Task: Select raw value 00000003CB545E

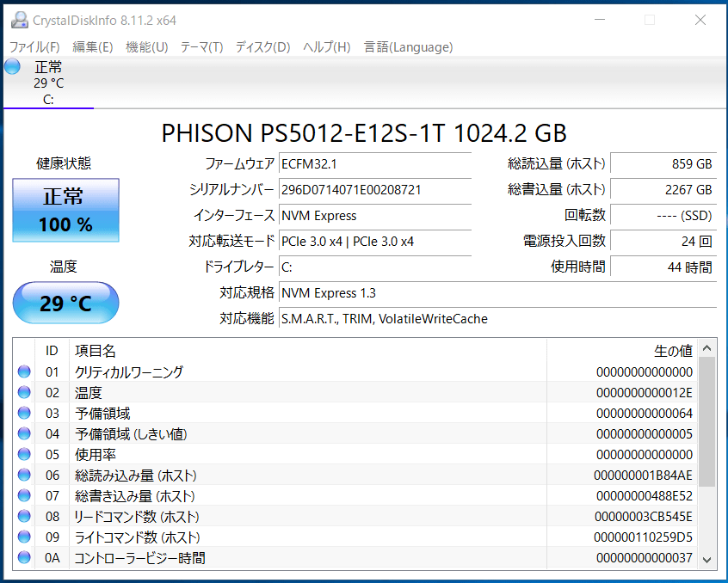Action: coord(643,517)
